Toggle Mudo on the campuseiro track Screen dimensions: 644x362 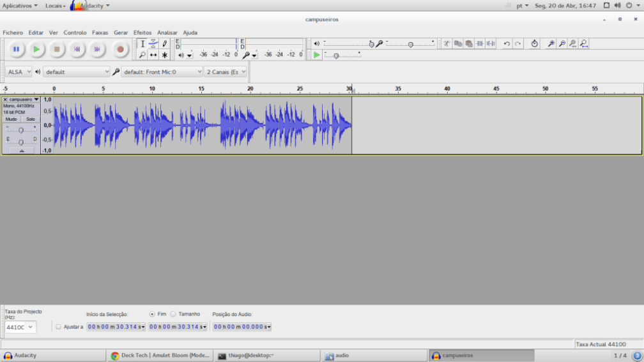pyautogui.click(x=11, y=119)
